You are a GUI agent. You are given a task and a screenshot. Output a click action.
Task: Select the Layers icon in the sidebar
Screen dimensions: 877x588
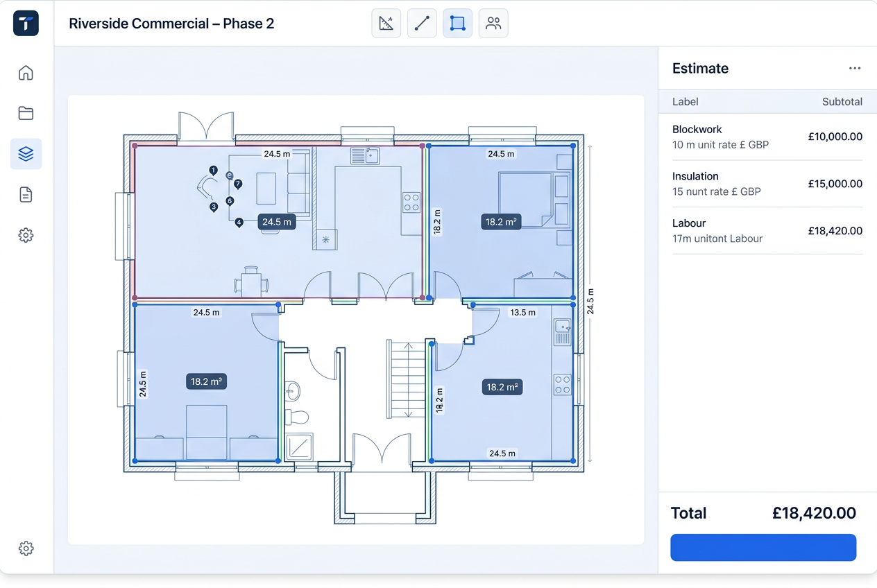tap(26, 154)
